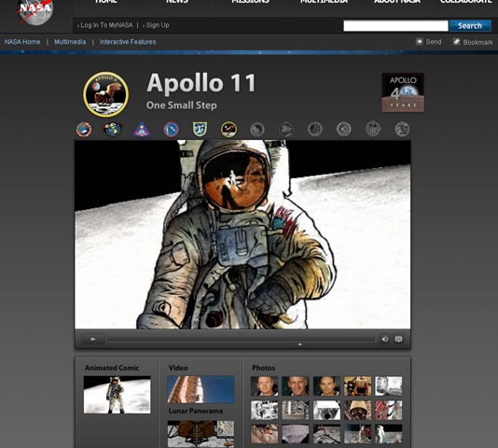Click the large Apollo 11 emblem

pyautogui.click(x=105, y=94)
